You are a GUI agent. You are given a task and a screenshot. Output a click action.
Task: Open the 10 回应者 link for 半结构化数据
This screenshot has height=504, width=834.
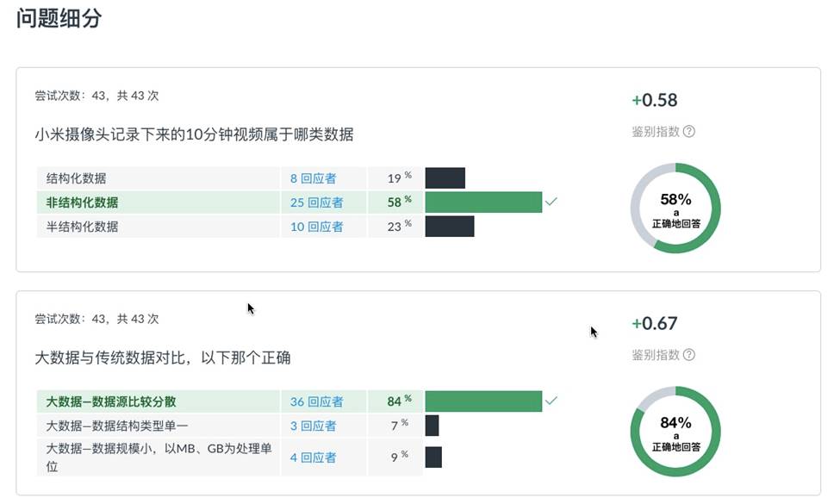point(316,227)
